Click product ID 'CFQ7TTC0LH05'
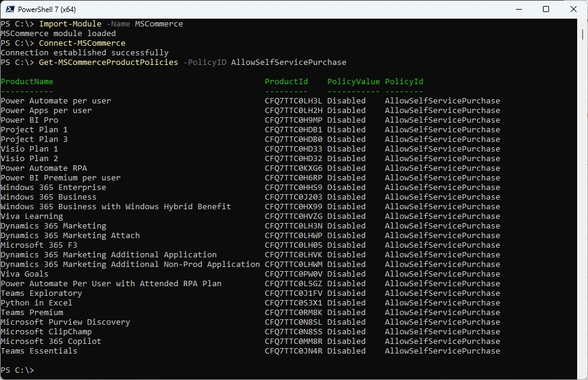Viewport: 588px width, 380px height. [x=294, y=245]
